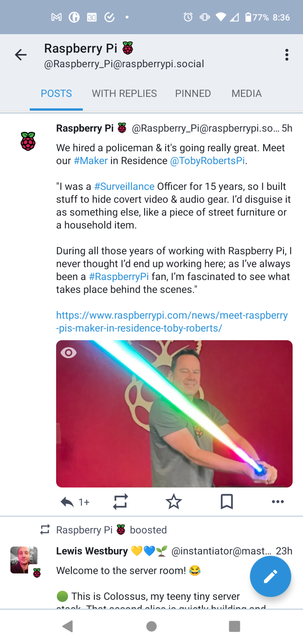Open the #Surveillance hashtag
Viewport: 303px width, 644px height.
pyautogui.click(x=124, y=186)
